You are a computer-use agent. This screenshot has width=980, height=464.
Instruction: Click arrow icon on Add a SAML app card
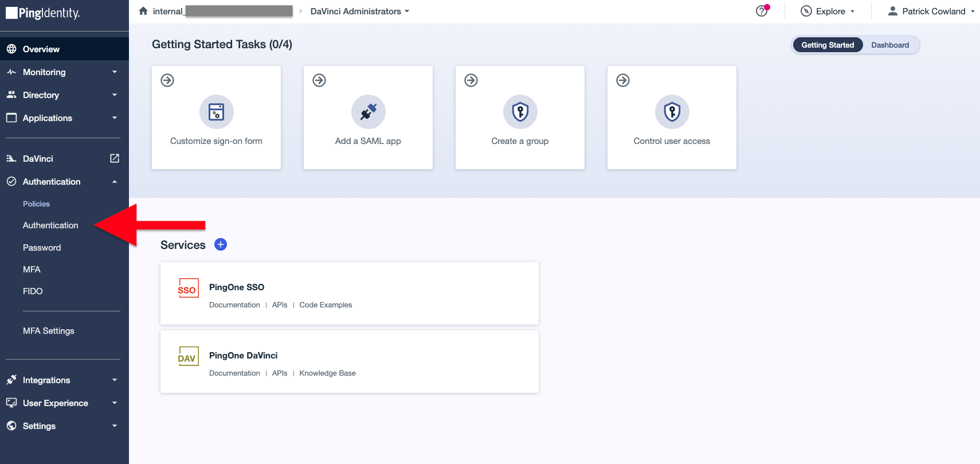point(319,80)
